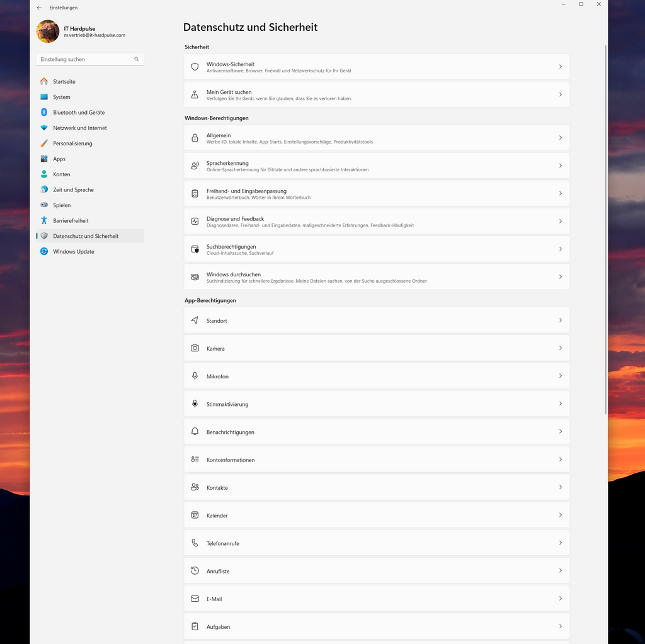The image size is (645, 644).
Task: Expand Kontakte using its chevron arrow
Action: (560, 487)
